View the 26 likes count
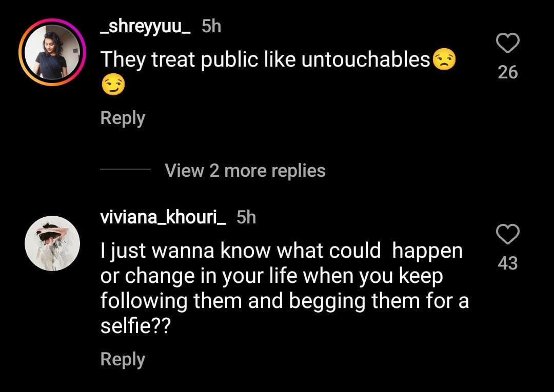 508,72
